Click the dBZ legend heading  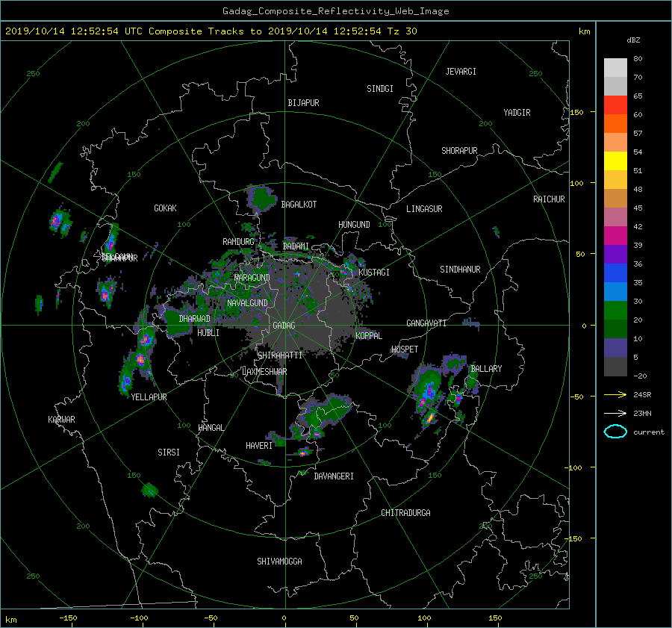(633, 40)
